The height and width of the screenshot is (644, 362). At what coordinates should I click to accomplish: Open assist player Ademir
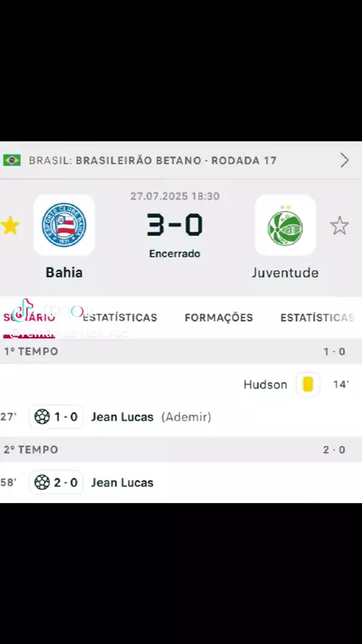click(186, 417)
